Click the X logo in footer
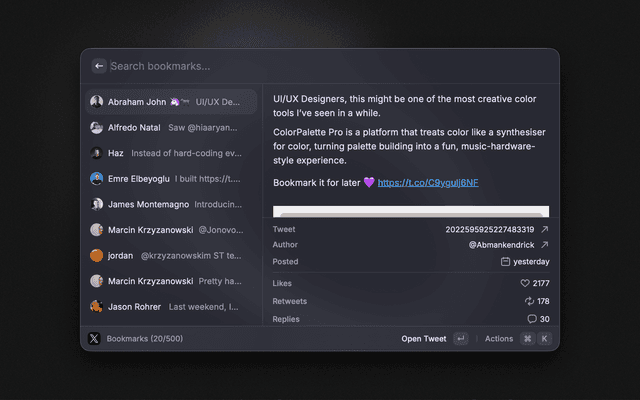 pyautogui.click(x=95, y=339)
